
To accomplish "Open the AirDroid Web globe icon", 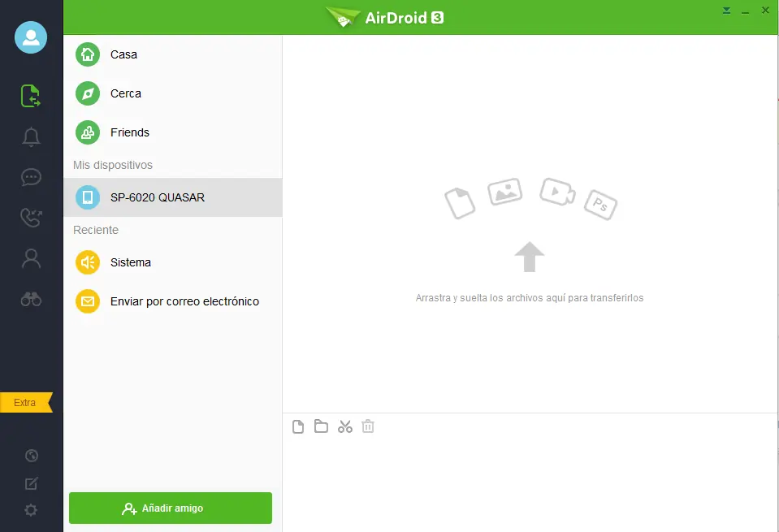I will coord(32,456).
